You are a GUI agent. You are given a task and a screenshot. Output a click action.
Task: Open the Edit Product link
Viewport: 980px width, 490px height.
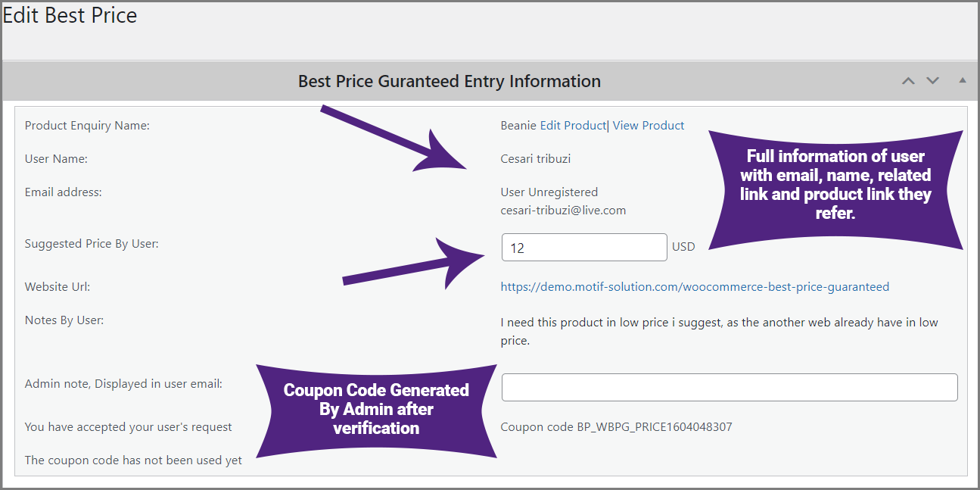coord(573,126)
